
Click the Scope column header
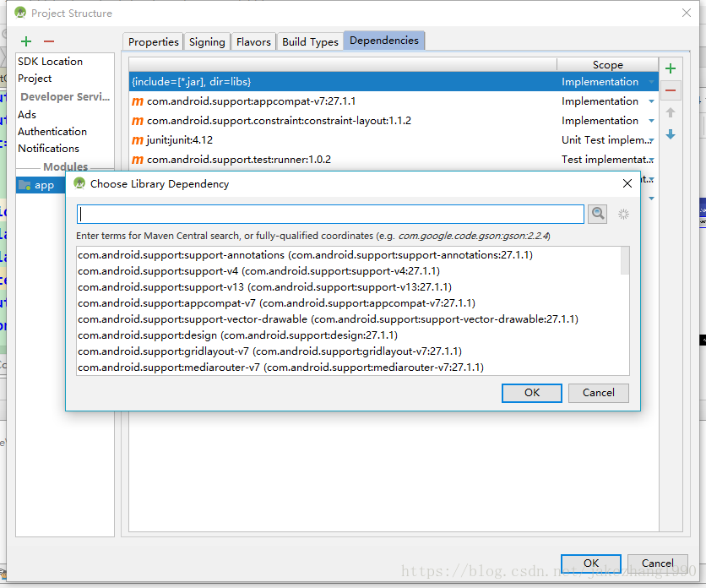[607, 65]
